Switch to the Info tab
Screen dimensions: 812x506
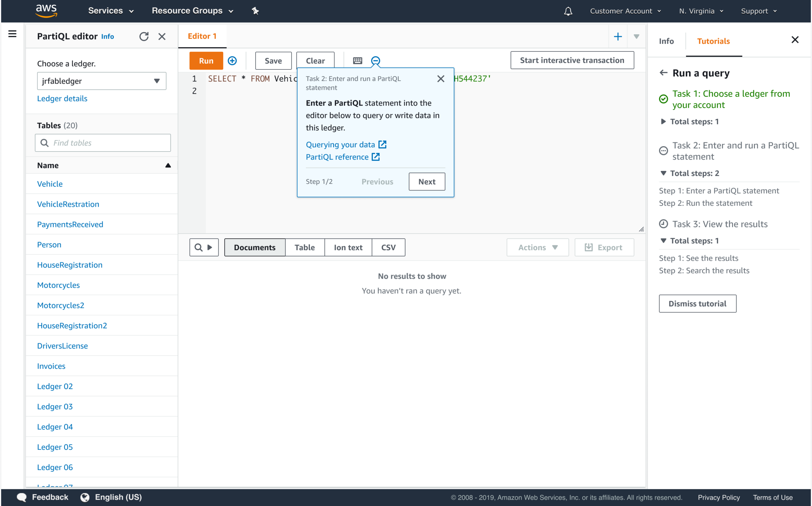pyautogui.click(x=666, y=41)
